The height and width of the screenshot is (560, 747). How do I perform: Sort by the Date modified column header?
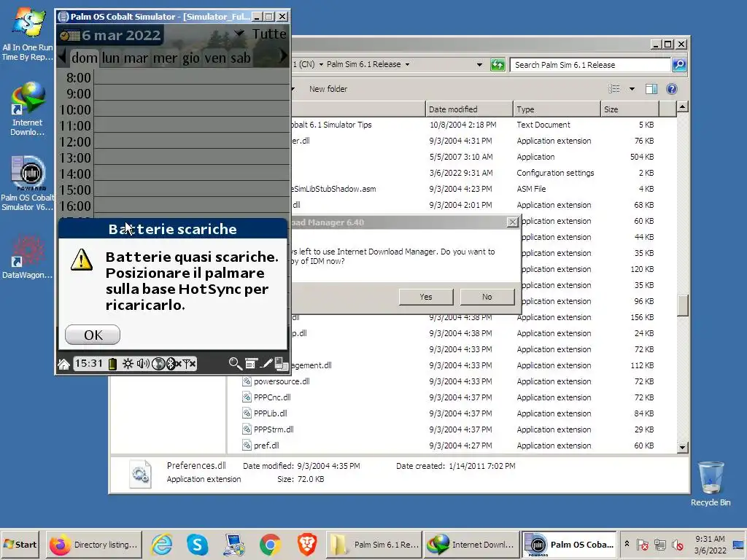469,109
